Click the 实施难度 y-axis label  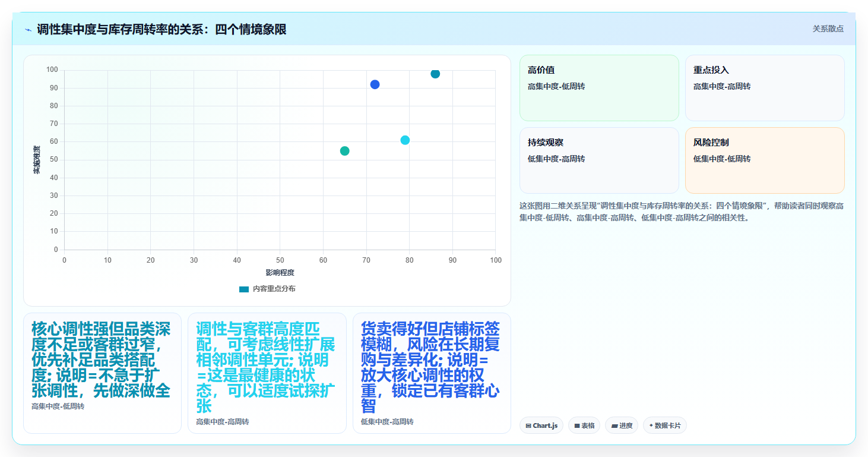pyautogui.click(x=37, y=159)
